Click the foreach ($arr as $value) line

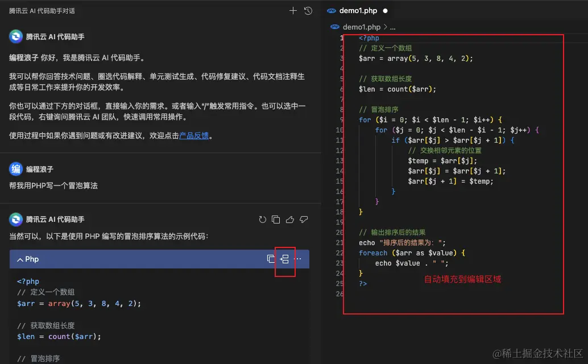pyautogui.click(x=412, y=253)
